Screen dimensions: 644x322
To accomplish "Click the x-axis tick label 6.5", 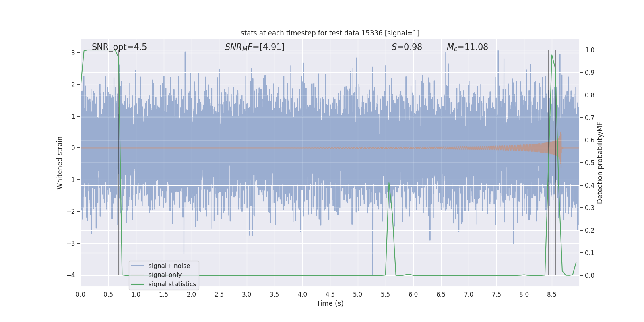I will tap(441, 294).
